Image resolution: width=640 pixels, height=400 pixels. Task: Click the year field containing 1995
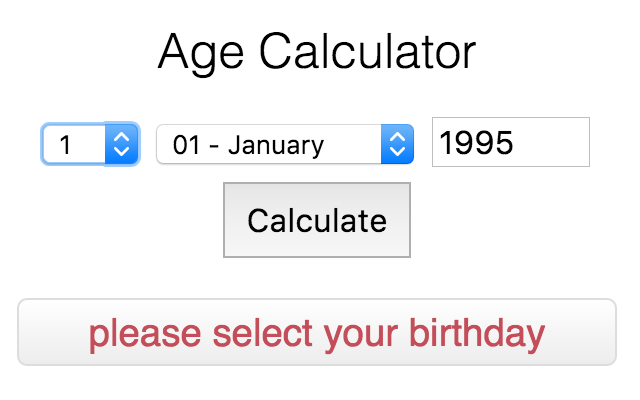coord(510,143)
